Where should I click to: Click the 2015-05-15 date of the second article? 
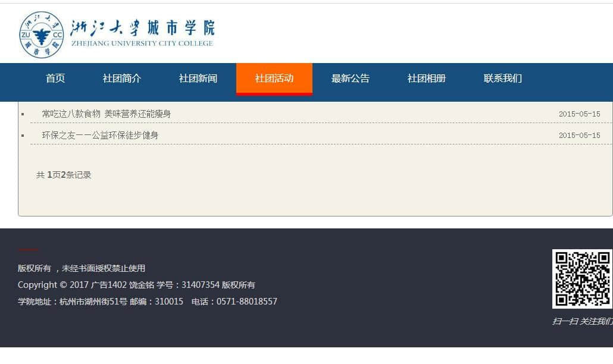(x=579, y=136)
